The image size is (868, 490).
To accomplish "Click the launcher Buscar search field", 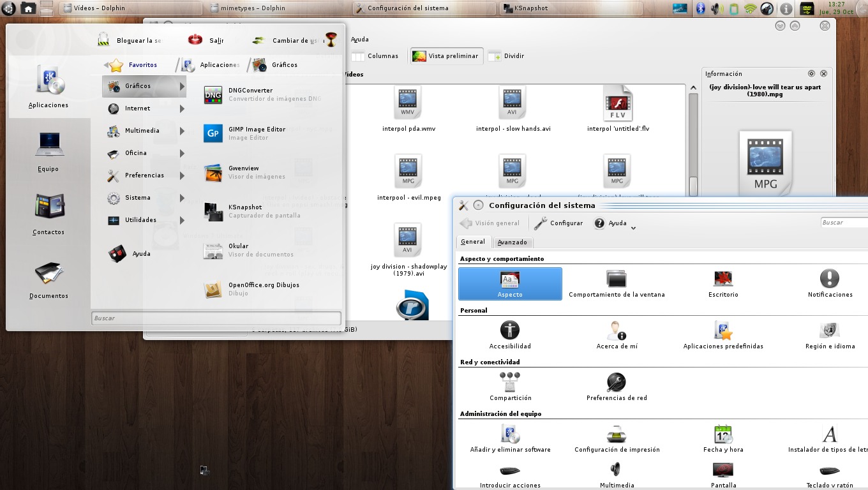I will tap(216, 318).
